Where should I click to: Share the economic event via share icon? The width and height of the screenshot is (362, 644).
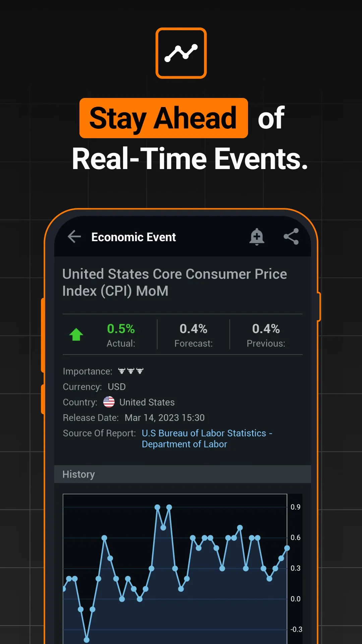pyautogui.click(x=291, y=237)
